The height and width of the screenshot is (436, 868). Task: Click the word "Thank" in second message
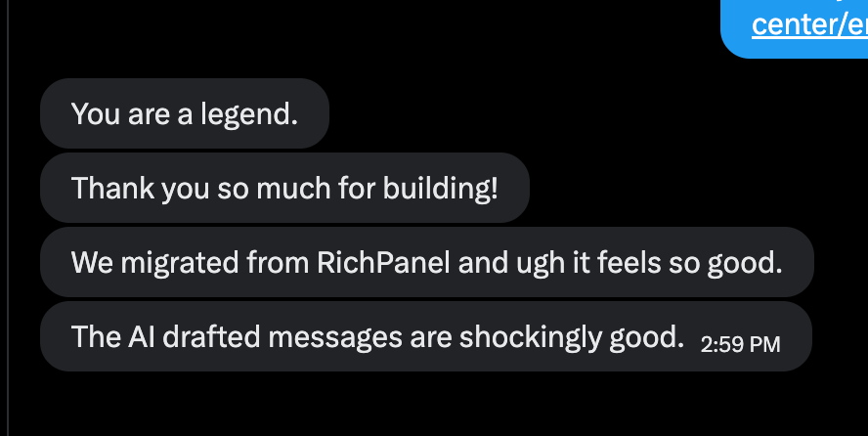coord(113,188)
